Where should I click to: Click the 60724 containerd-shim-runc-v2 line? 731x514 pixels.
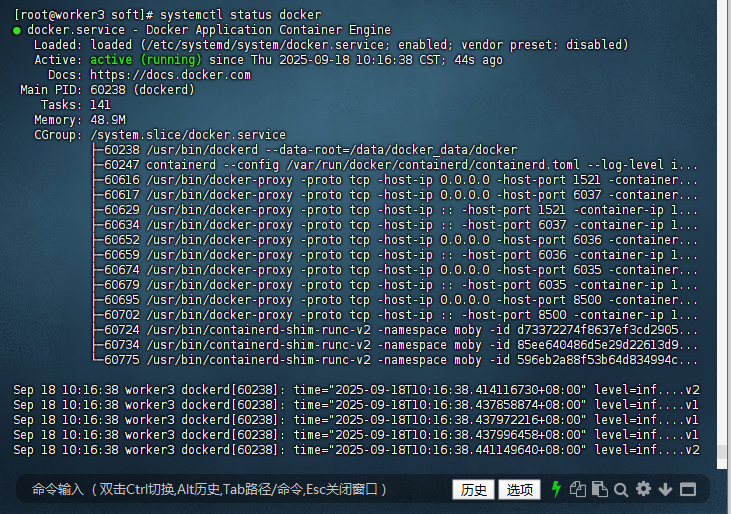pyautogui.click(x=395, y=330)
